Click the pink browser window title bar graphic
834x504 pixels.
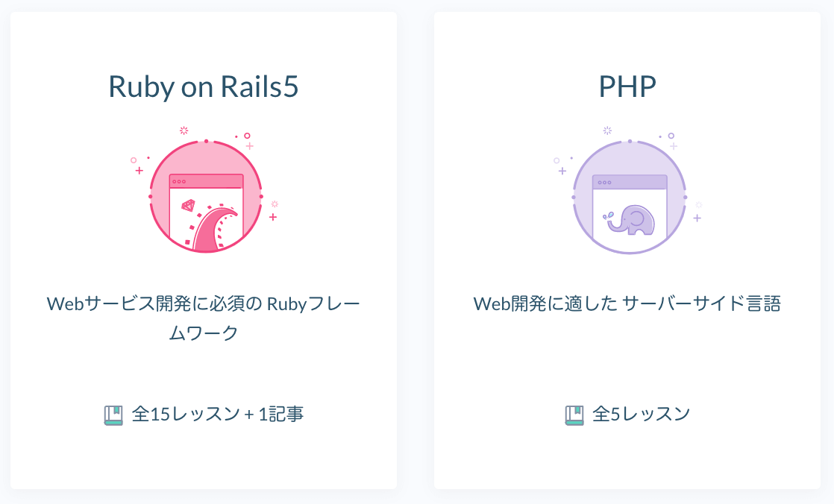pyautogui.click(x=206, y=181)
